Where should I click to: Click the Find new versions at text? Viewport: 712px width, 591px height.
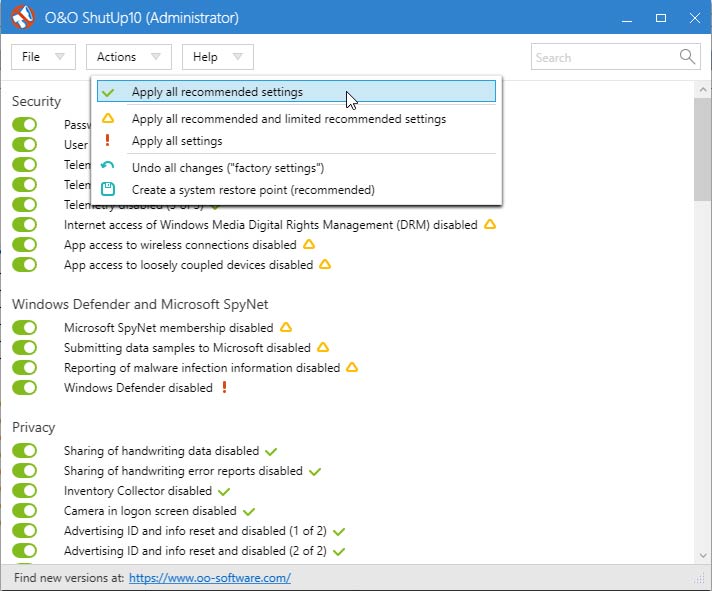(69, 578)
